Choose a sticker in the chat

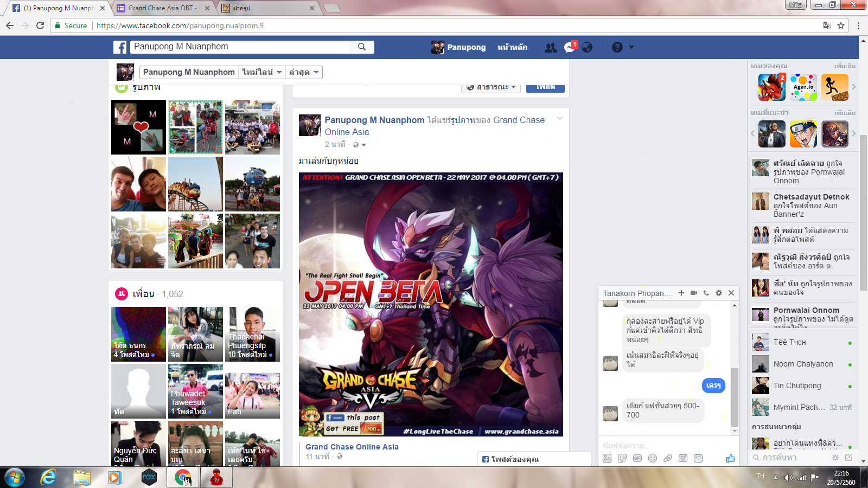pyautogui.click(x=622, y=458)
